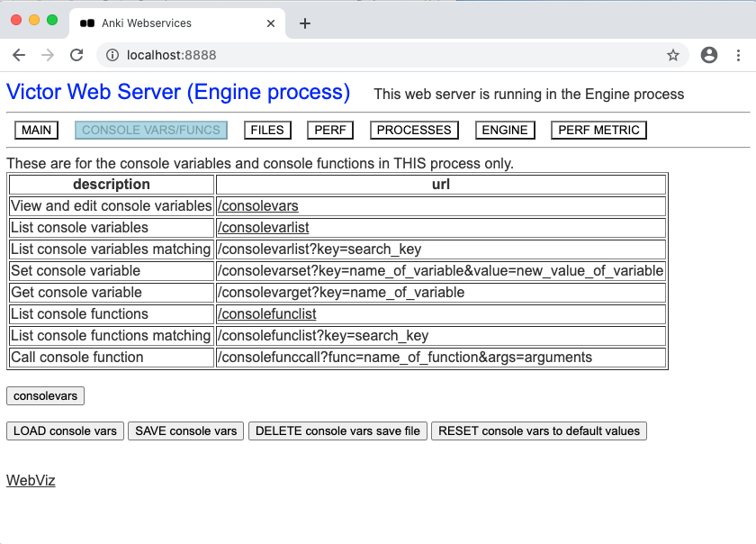Open the FILES section
The image size is (756, 544).
point(266,130)
